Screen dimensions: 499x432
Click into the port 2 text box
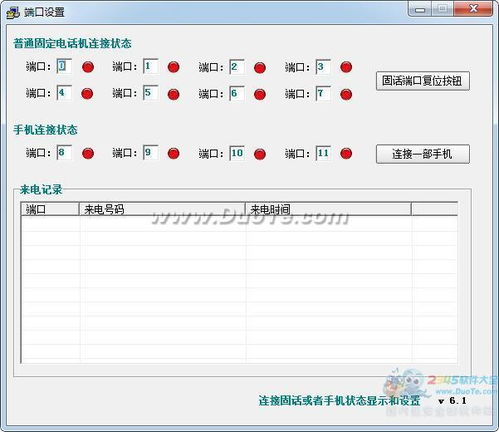click(237, 67)
